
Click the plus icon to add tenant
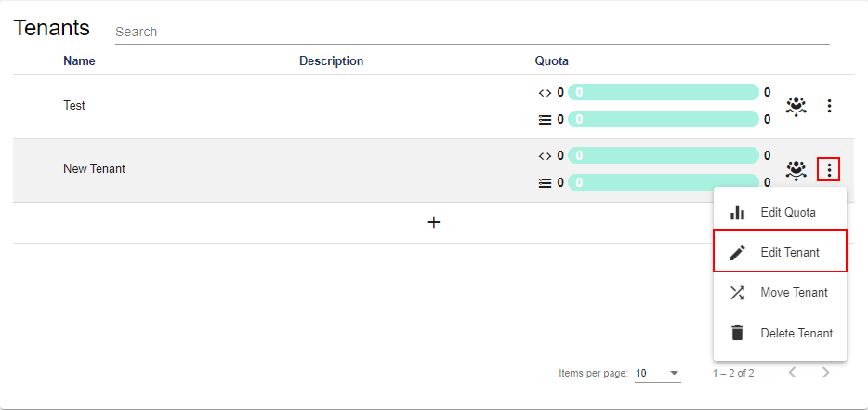click(x=433, y=222)
